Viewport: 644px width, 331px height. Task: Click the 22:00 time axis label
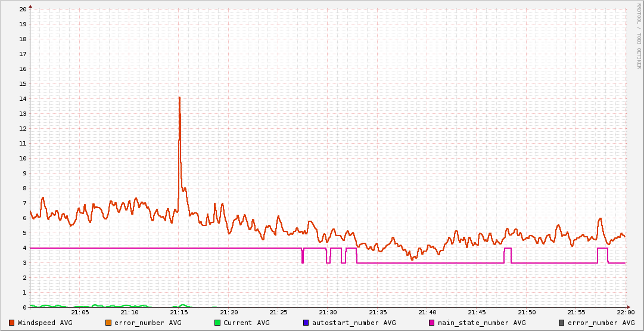click(x=626, y=313)
